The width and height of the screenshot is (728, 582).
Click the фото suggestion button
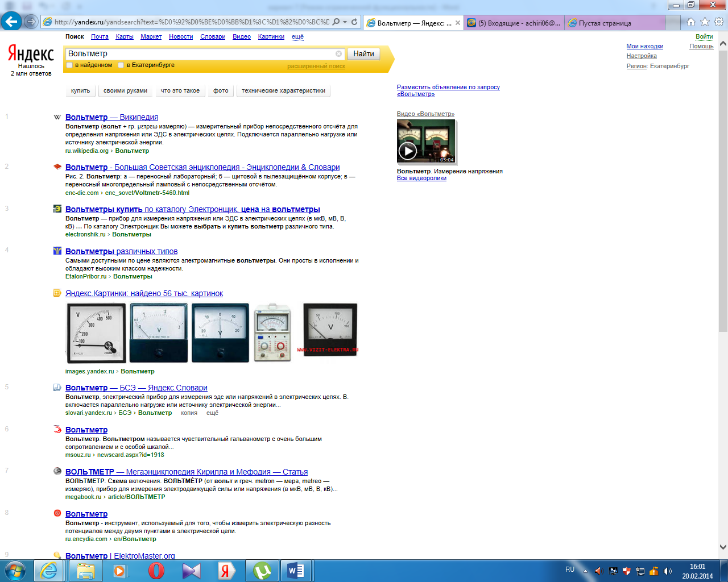coord(221,91)
